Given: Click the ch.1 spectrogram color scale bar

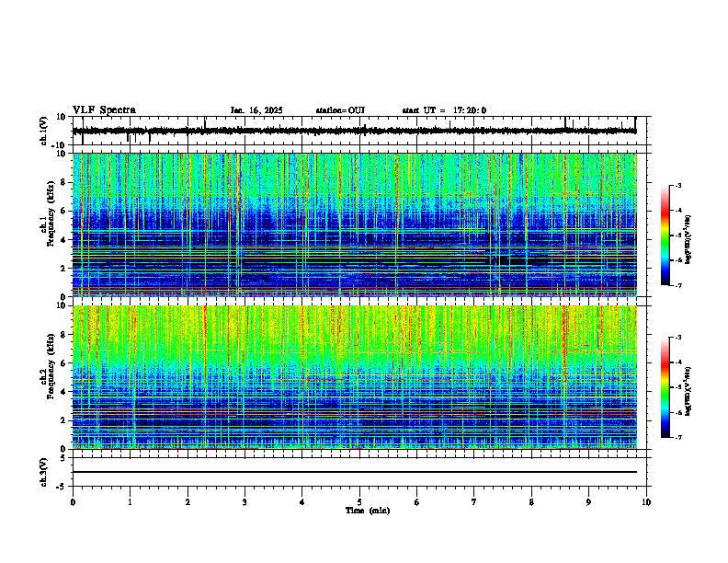Looking at the screenshot, I should (665, 236).
